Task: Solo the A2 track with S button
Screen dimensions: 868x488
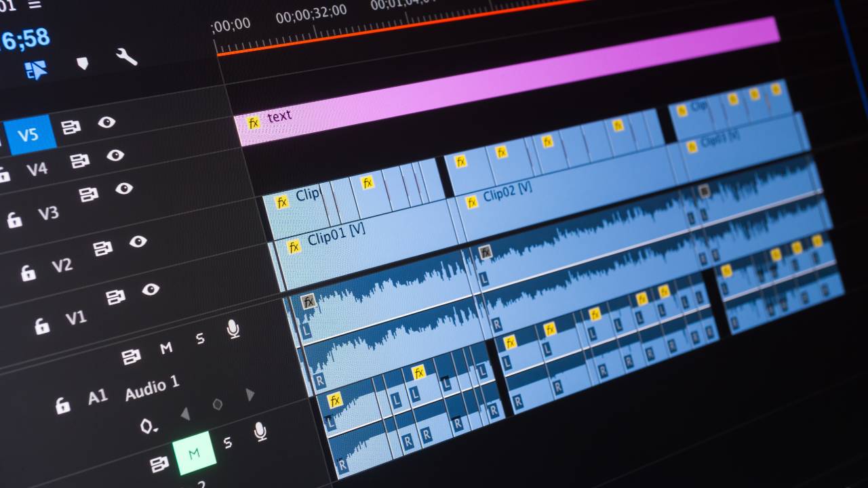Action: pyautogui.click(x=228, y=443)
